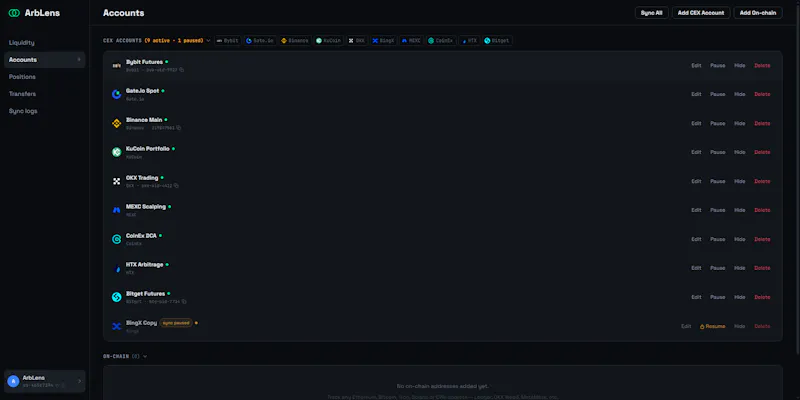Filter accounts by KuCoin chip
Viewport: 800px width, 400px height.
point(329,40)
